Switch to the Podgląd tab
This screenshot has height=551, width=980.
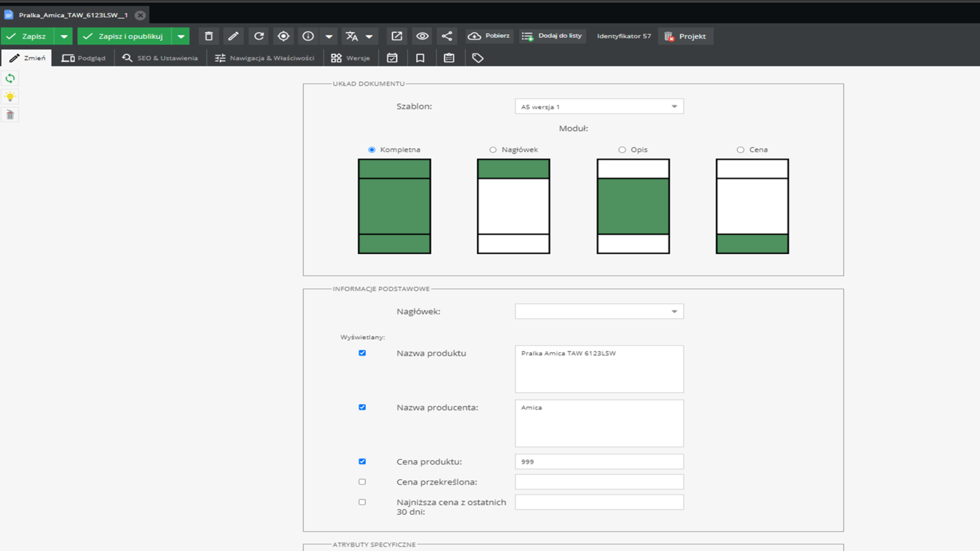click(x=83, y=58)
